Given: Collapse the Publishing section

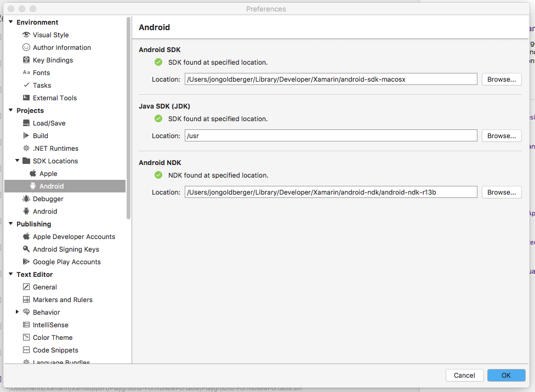Looking at the screenshot, I should coord(10,224).
